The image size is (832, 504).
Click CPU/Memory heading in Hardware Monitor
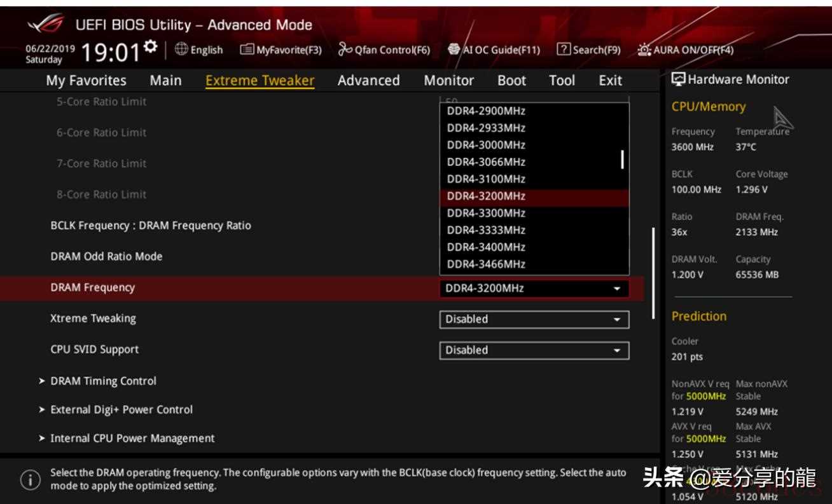coord(709,107)
